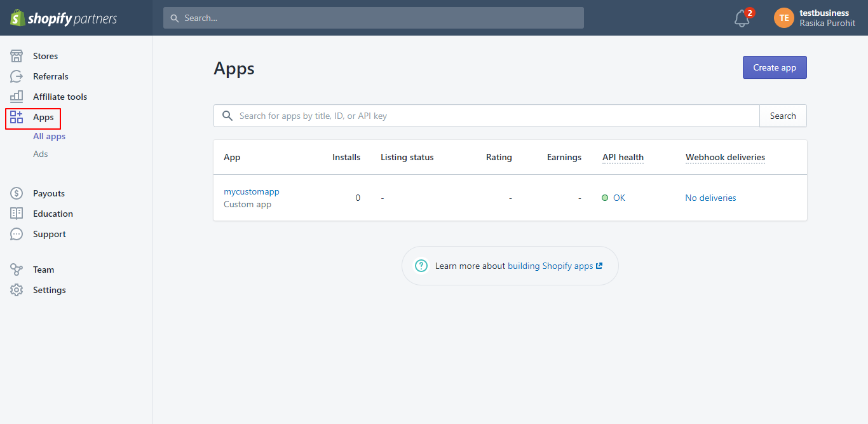This screenshot has height=424, width=868.
Task: Click the Education book icon
Action: point(17,214)
